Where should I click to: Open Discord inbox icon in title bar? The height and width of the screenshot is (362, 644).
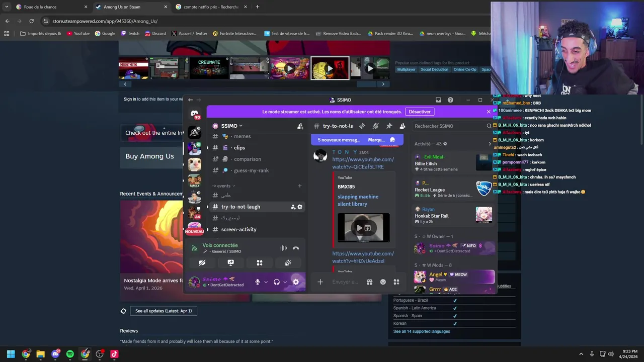click(x=438, y=100)
